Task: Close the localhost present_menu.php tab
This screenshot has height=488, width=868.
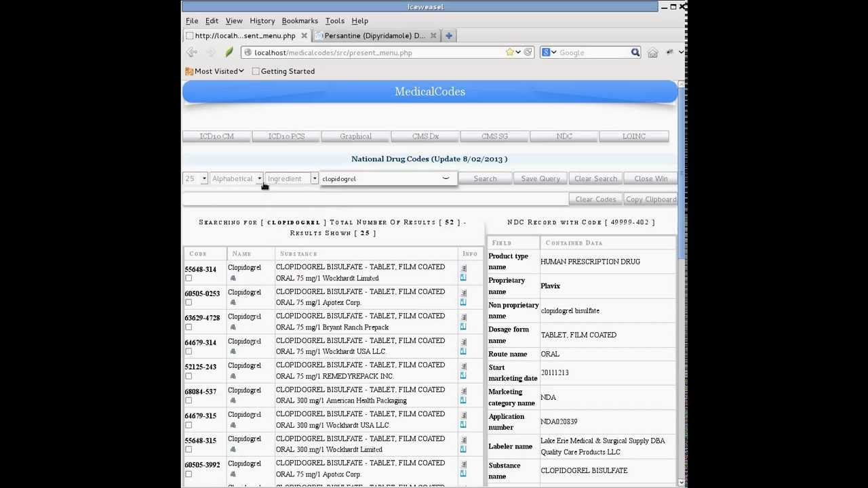Action: (304, 36)
